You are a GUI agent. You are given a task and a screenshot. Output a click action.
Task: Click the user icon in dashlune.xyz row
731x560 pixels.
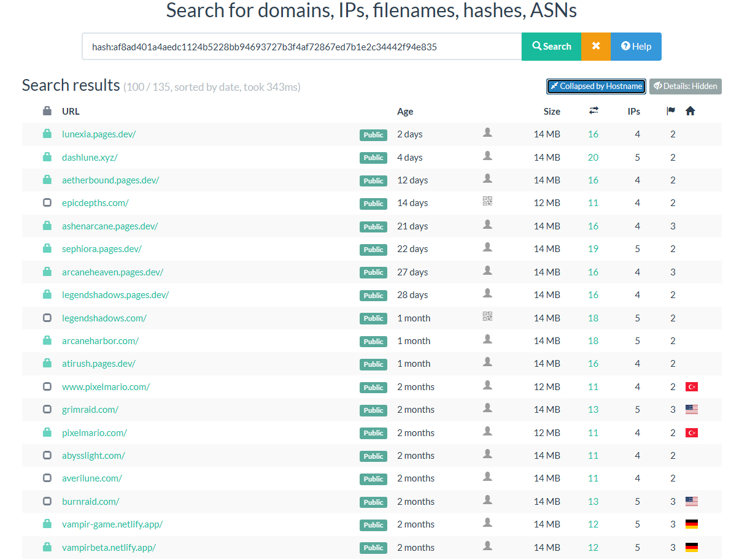[x=487, y=156]
